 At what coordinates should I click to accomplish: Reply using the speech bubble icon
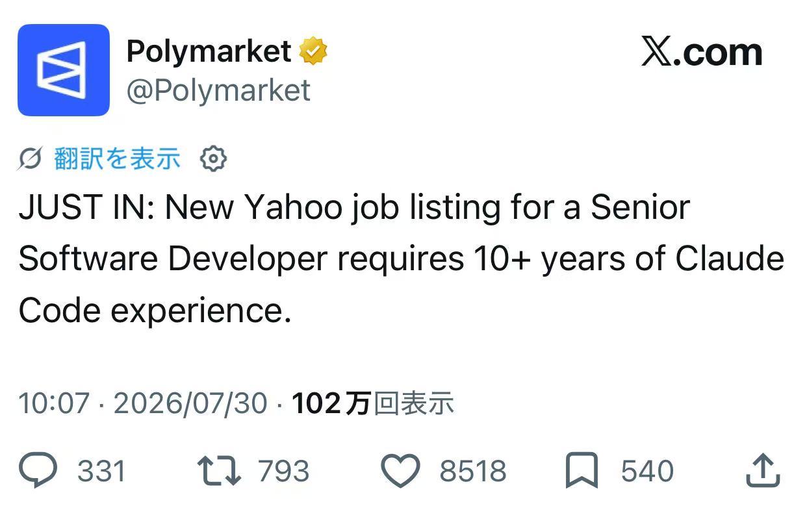(x=38, y=471)
